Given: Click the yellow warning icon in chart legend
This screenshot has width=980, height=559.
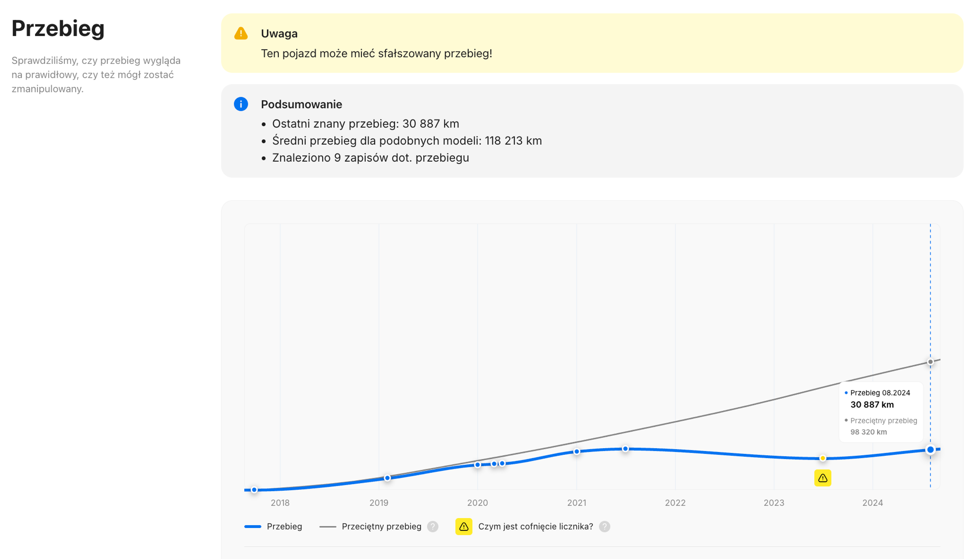Looking at the screenshot, I should pos(463,526).
